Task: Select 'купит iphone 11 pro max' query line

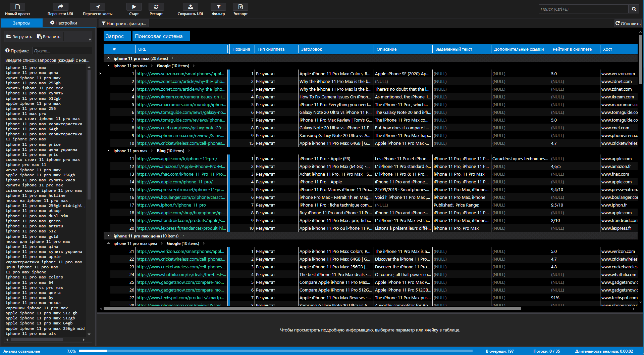Action: coord(33,78)
